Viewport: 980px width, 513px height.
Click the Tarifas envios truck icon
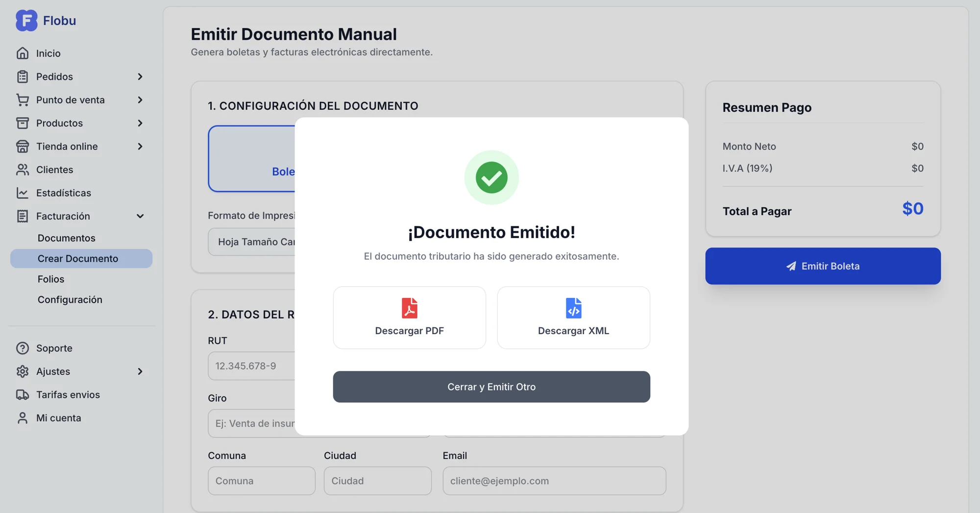(x=23, y=394)
